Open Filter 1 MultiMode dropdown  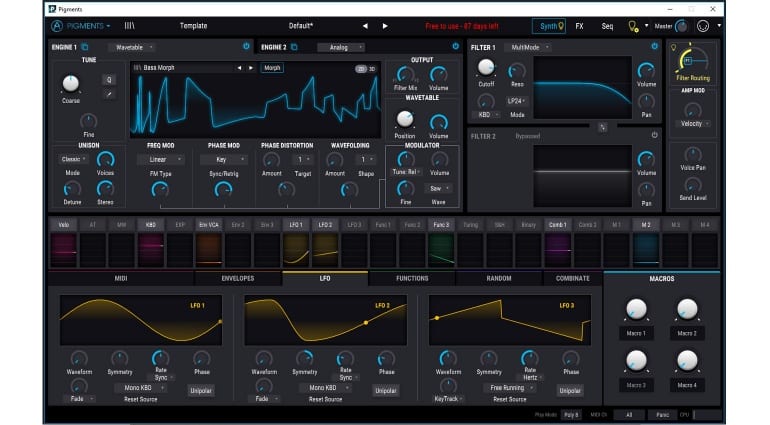point(528,47)
